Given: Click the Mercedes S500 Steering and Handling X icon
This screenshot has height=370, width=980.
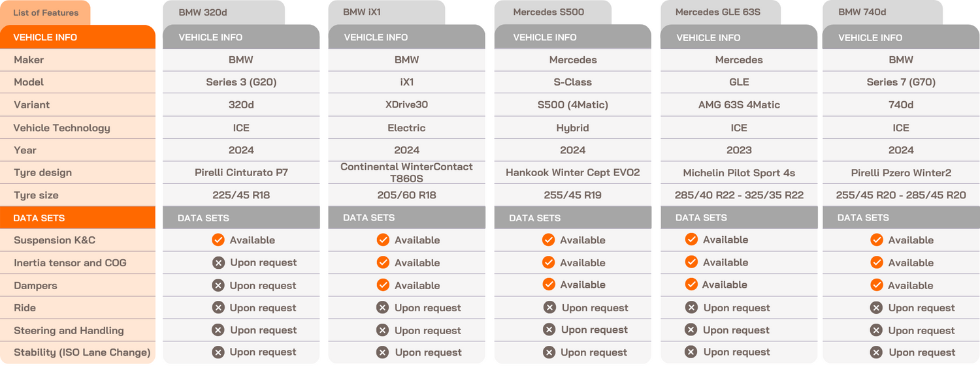Looking at the screenshot, I should (549, 330).
